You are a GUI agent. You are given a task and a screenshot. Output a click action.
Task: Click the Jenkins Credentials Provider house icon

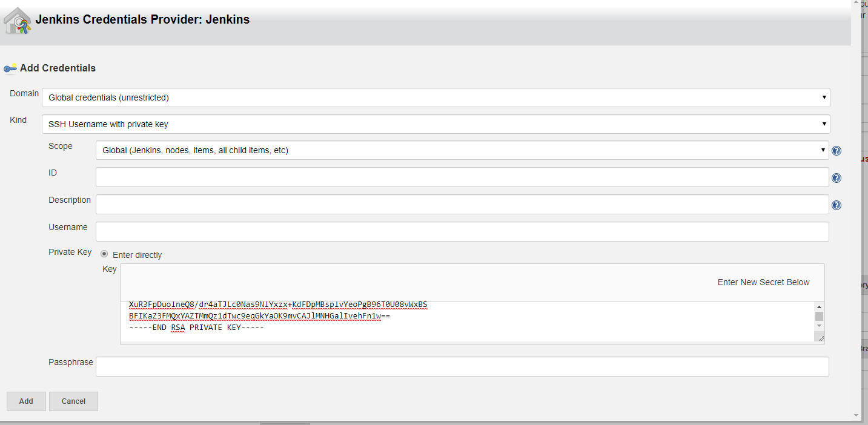pyautogui.click(x=17, y=21)
